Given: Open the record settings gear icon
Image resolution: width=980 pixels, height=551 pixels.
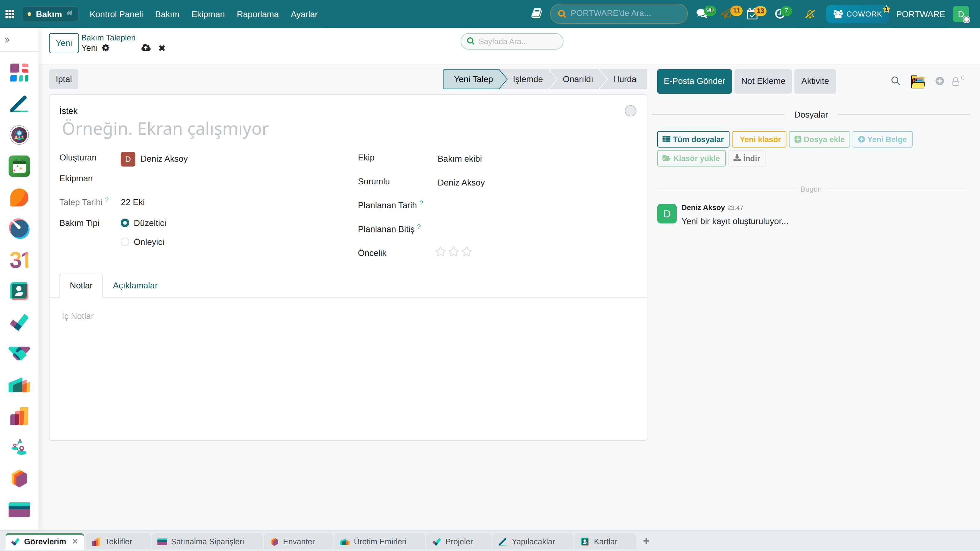Looking at the screenshot, I should point(106,48).
